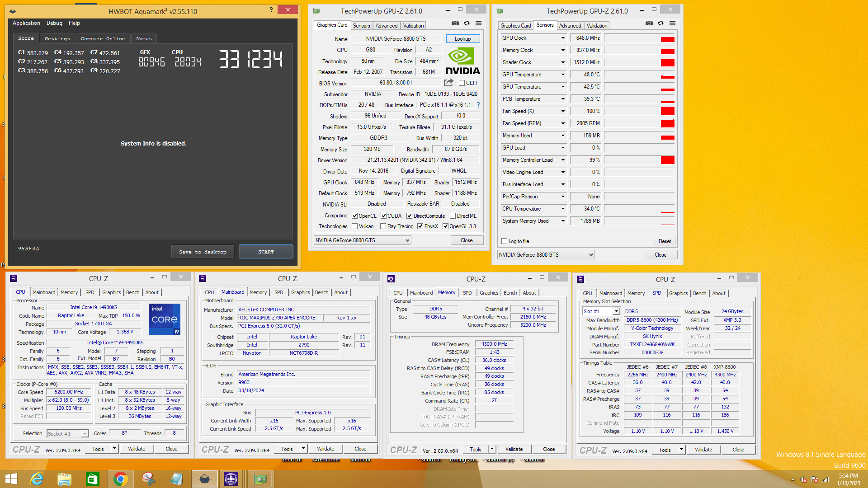Refresh the GPU-Z Sensors window
The width and height of the screenshot is (868, 488).
pos(660,23)
